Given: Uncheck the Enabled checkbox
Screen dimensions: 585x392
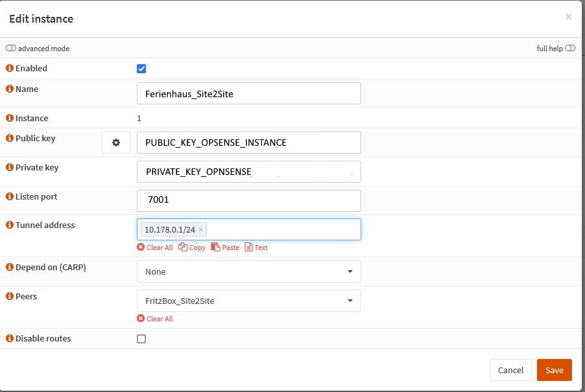Looking at the screenshot, I should pos(141,69).
